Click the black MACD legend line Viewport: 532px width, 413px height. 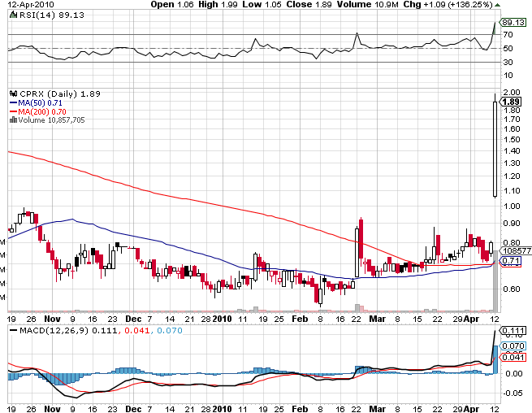coord(13,330)
